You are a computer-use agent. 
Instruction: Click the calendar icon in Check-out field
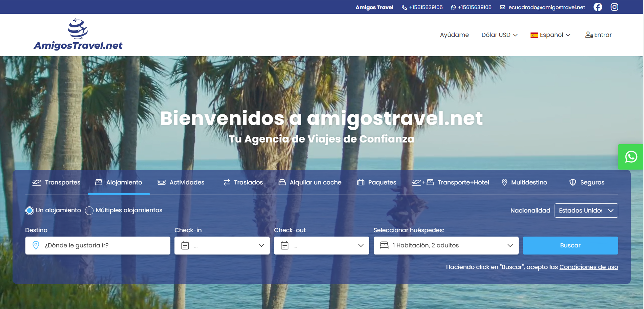tap(285, 245)
